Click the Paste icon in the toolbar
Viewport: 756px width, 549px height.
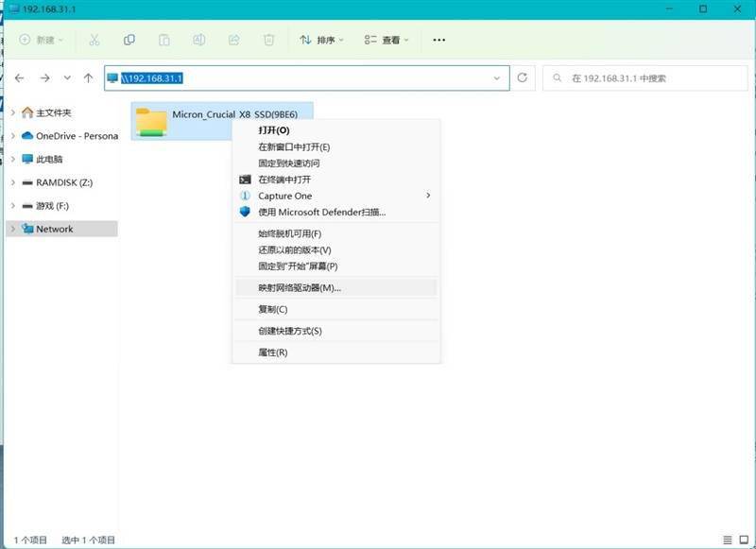click(163, 40)
